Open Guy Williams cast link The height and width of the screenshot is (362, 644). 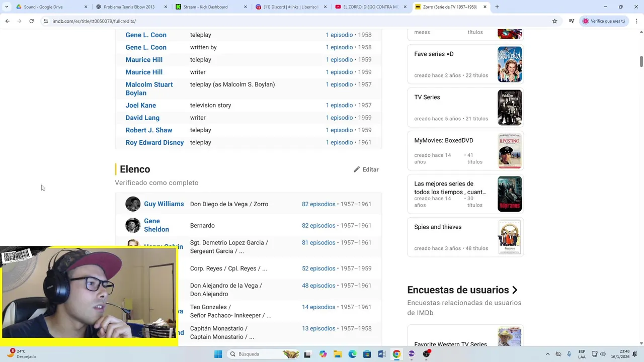tap(164, 204)
